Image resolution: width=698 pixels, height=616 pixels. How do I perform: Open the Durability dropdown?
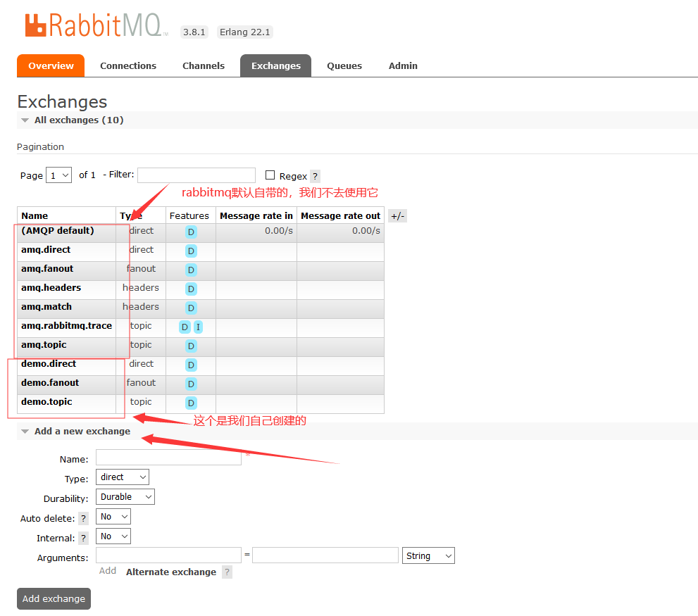coord(125,497)
